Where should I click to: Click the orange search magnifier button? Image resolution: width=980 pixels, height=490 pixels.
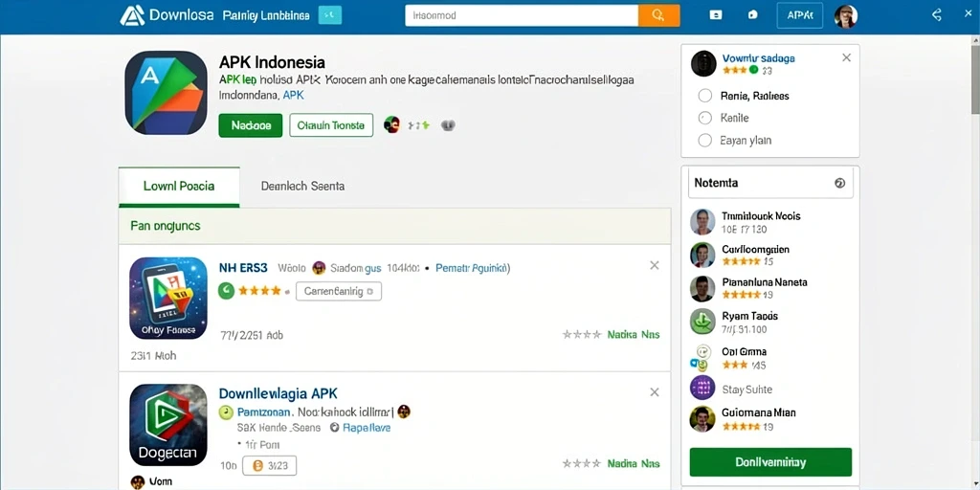(658, 15)
